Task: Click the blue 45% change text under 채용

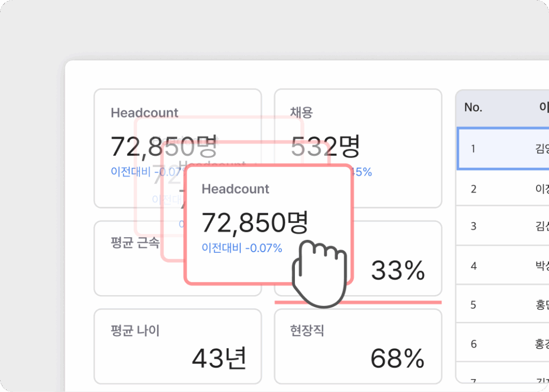Action: point(362,172)
